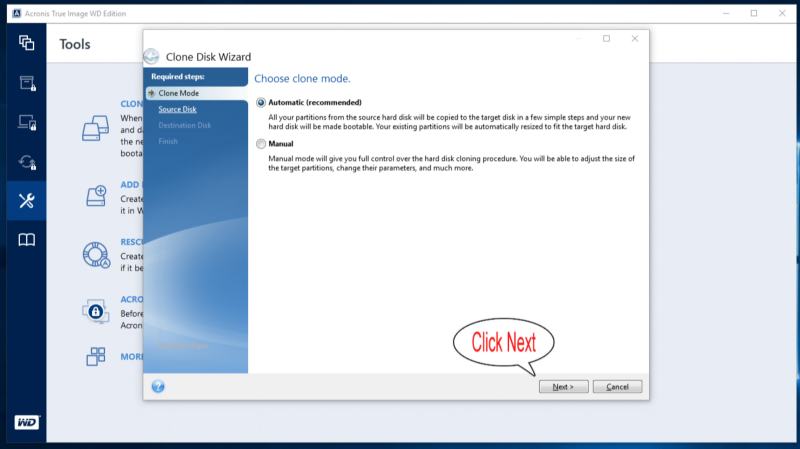
Task: Click the WD logo in sidebar
Action: [27, 422]
